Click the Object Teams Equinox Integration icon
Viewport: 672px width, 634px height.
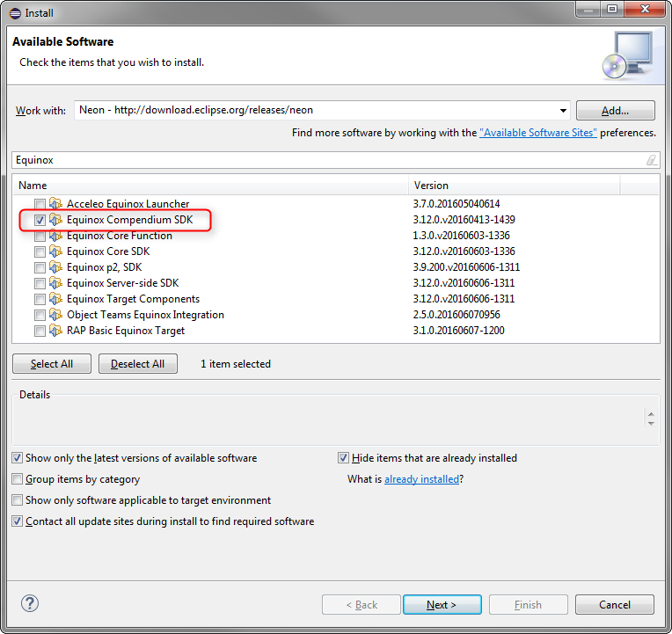point(55,315)
